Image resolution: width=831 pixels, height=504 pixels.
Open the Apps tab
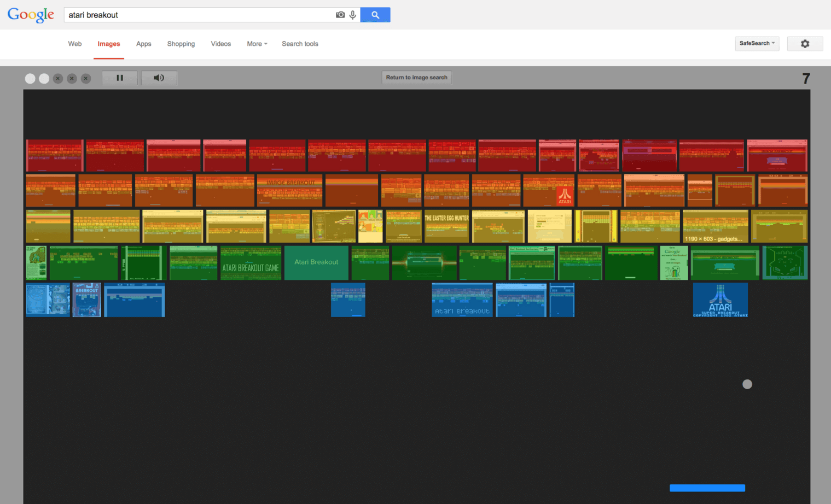[x=144, y=44]
